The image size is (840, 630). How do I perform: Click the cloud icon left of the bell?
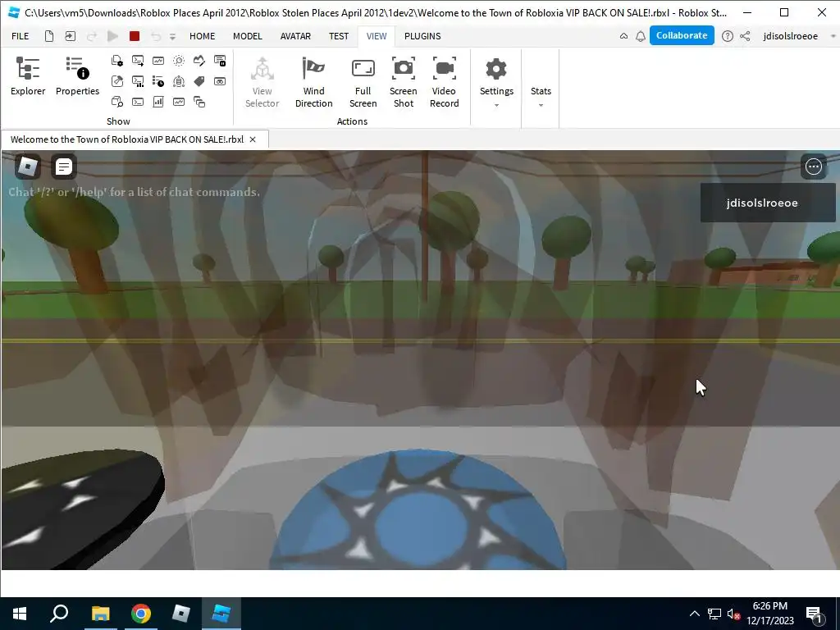click(623, 36)
